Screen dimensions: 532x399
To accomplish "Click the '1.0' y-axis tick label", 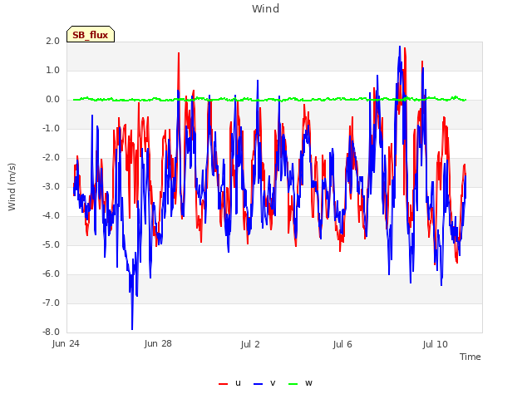I will pos(52,70).
